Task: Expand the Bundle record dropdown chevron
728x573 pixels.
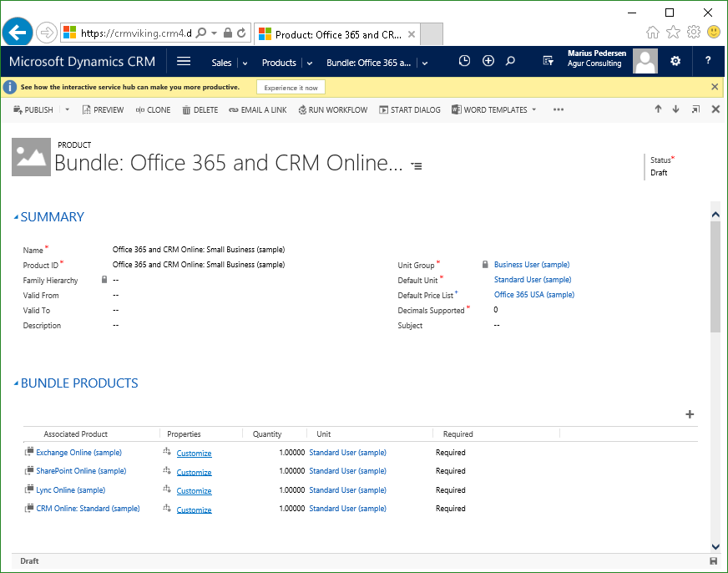Action: pos(425,63)
